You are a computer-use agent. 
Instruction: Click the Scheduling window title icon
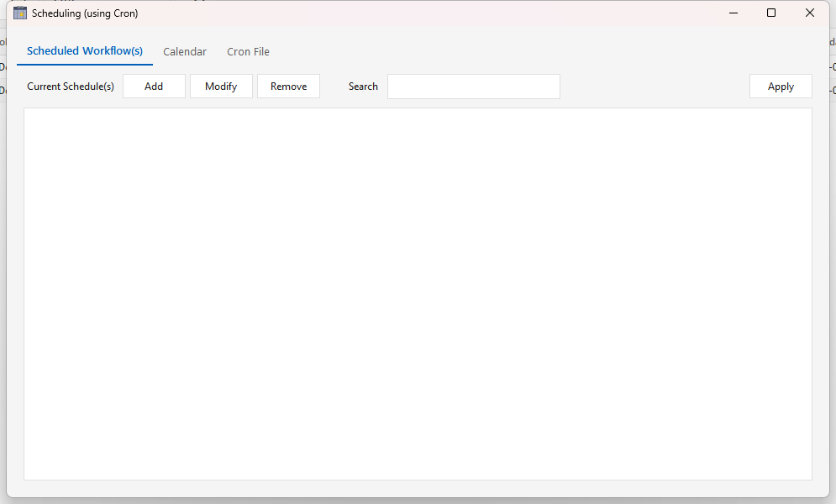coord(20,13)
